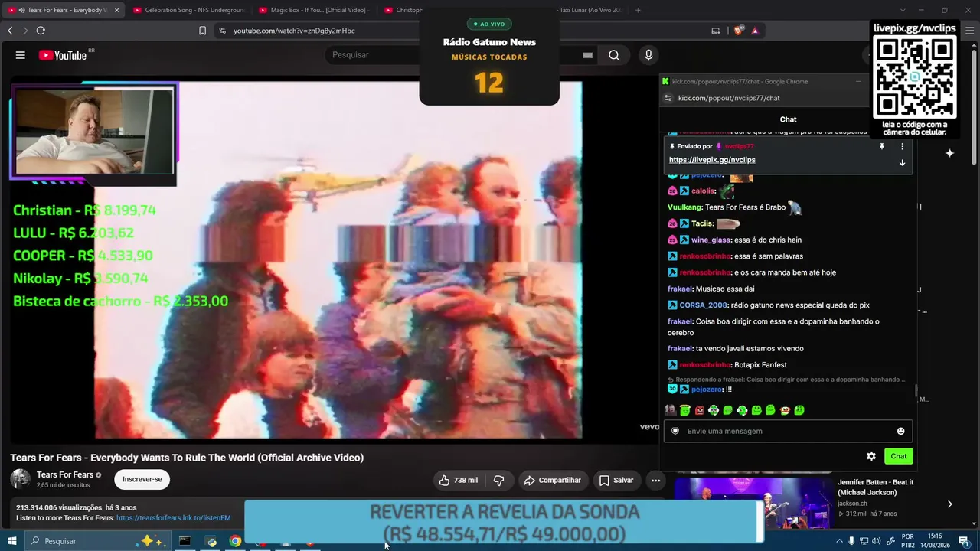Open the on-screen keyboard in search bar

click(587, 55)
